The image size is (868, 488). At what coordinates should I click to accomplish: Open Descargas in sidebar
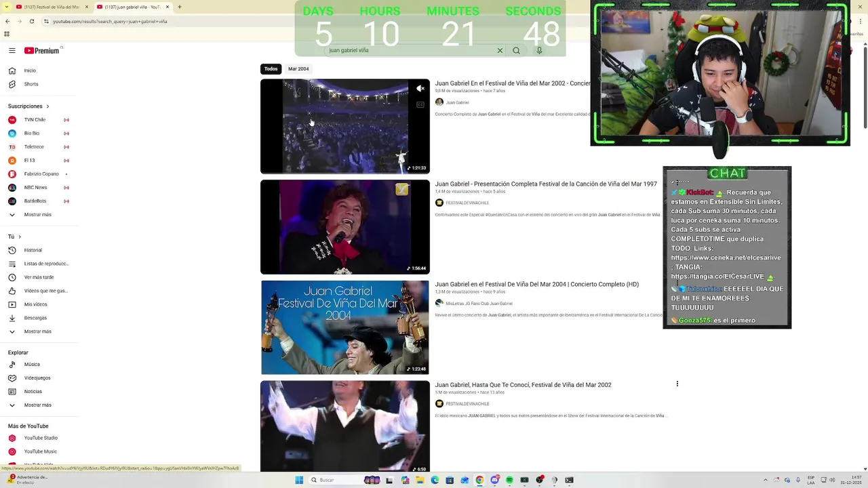point(35,318)
